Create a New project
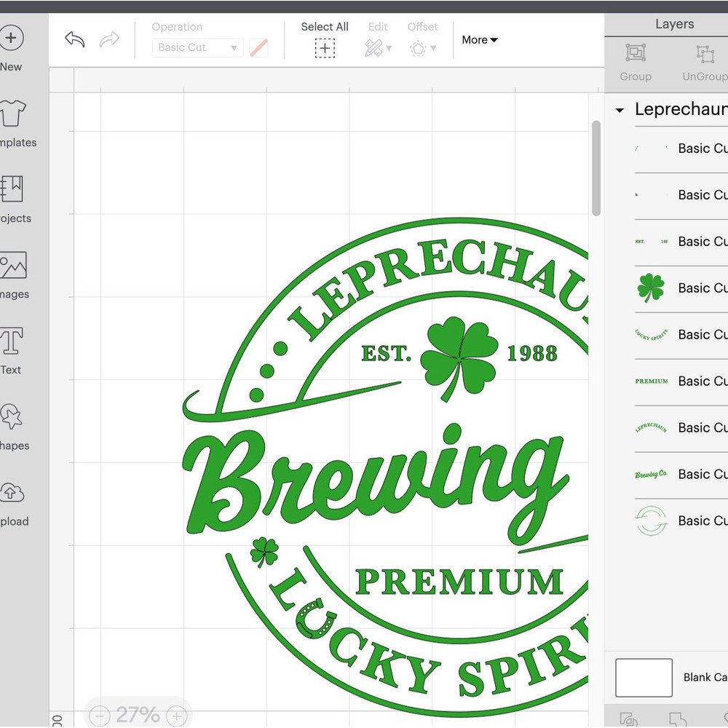 [x=11, y=38]
